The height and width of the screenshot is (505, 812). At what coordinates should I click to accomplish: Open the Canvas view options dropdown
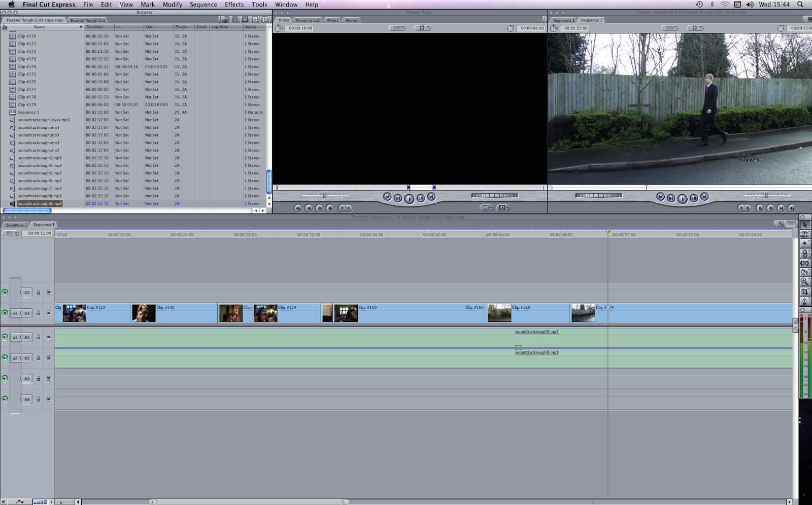695,27
